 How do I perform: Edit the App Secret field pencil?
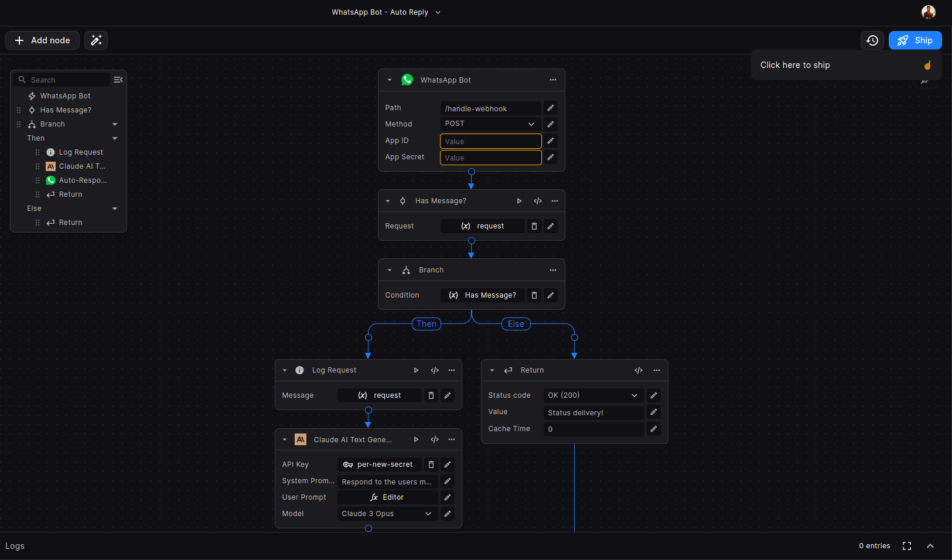551,157
